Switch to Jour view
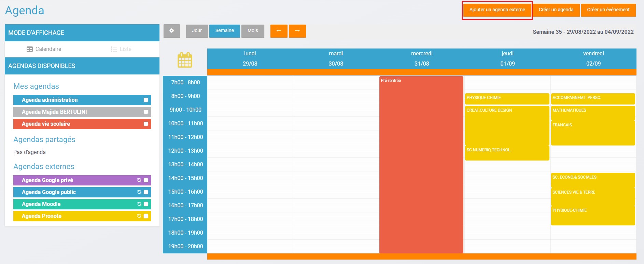 [x=197, y=31]
